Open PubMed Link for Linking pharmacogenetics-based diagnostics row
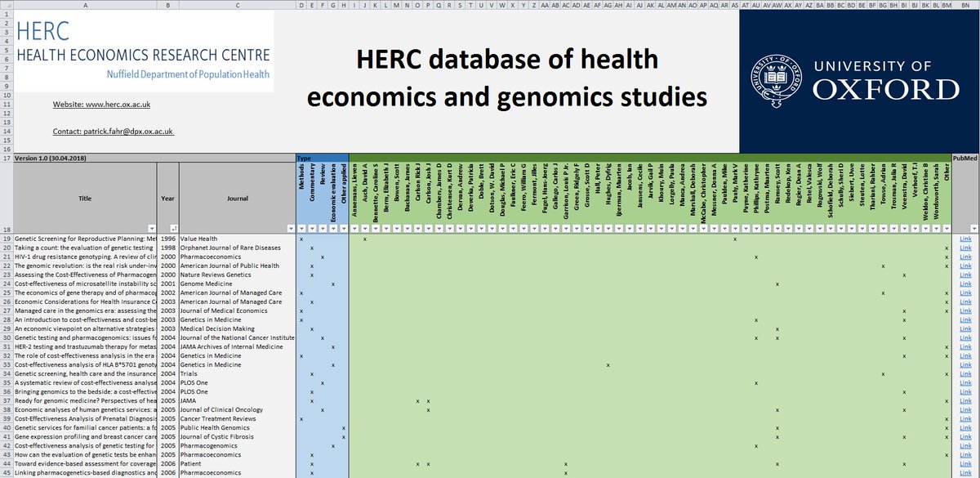This screenshot has width=980, height=478. coord(966,473)
